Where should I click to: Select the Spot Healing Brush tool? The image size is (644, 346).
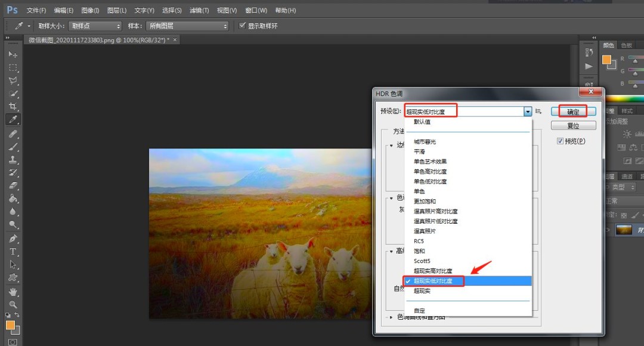pyautogui.click(x=13, y=134)
